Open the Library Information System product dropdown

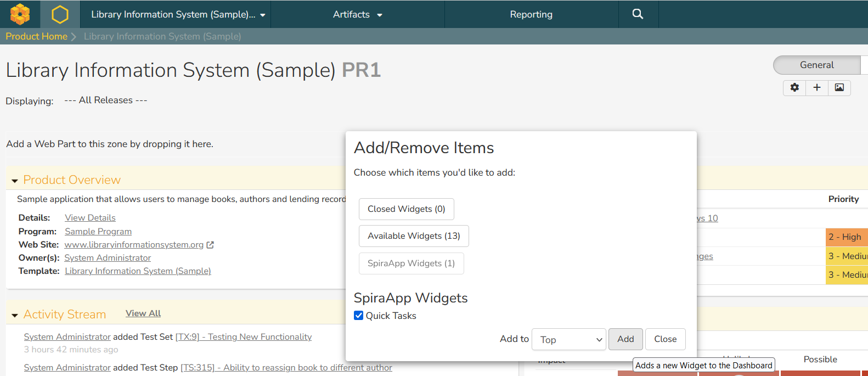coord(178,14)
